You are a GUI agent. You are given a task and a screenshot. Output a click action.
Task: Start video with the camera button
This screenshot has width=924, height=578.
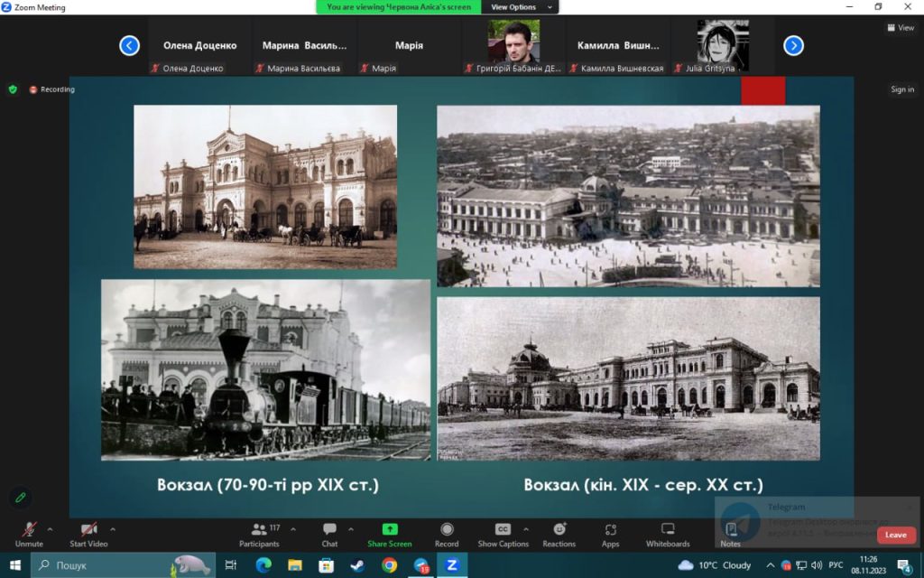88,534
